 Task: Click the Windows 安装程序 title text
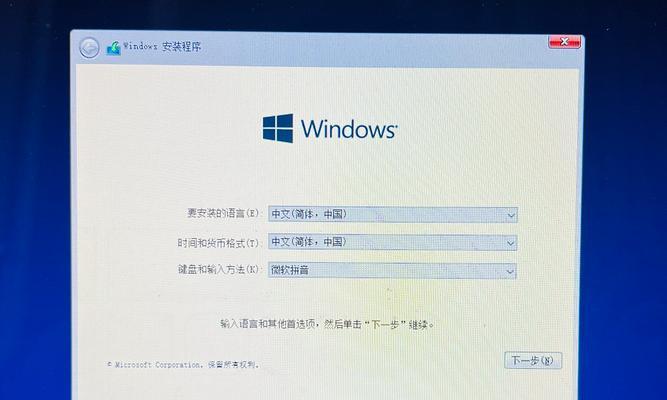point(162,46)
